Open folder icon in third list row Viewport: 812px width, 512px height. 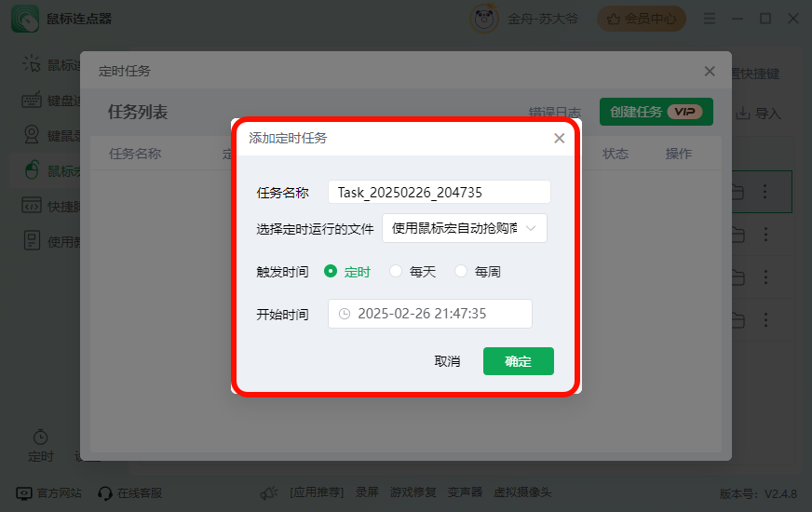pyautogui.click(x=738, y=277)
